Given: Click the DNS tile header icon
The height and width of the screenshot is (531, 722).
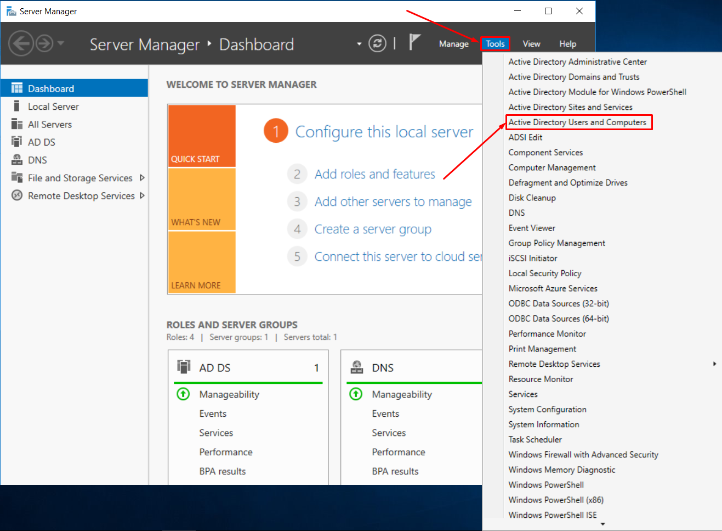Looking at the screenshot, I should coord(357,367).
